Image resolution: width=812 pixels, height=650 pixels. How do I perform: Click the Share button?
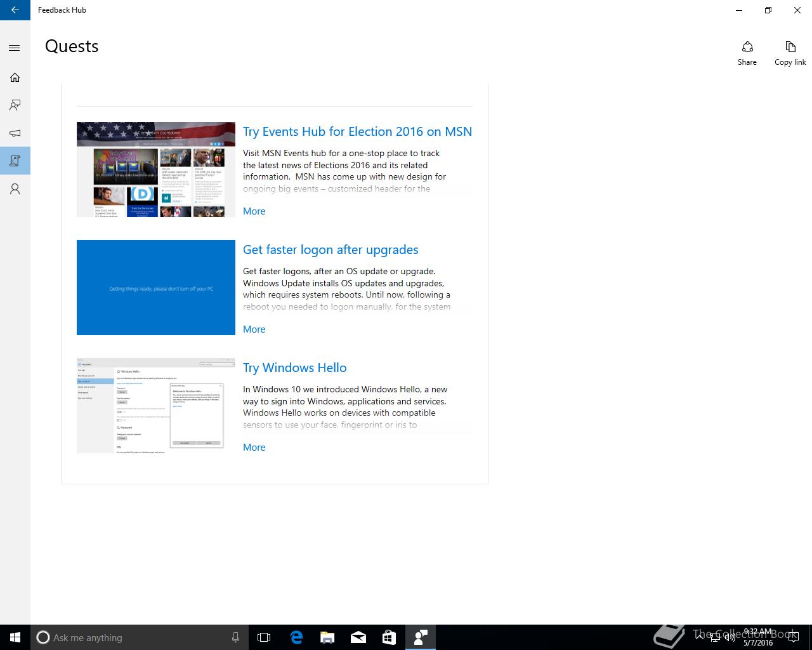pyautogui.click(x=747, y=53)
